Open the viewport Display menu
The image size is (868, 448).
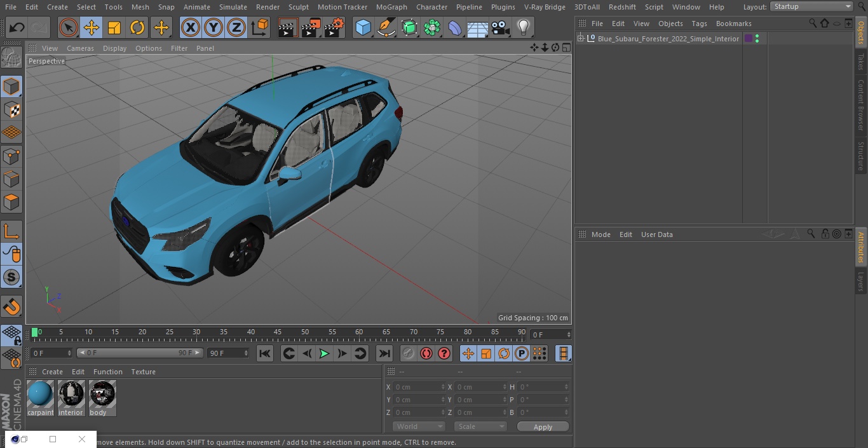114,48
